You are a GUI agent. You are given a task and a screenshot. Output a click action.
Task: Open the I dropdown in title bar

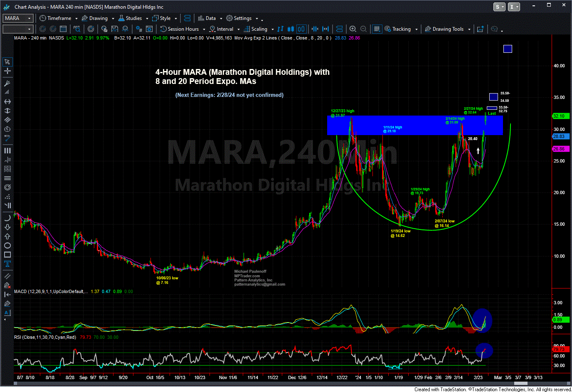pyautogui.click(x=514, y=7)
